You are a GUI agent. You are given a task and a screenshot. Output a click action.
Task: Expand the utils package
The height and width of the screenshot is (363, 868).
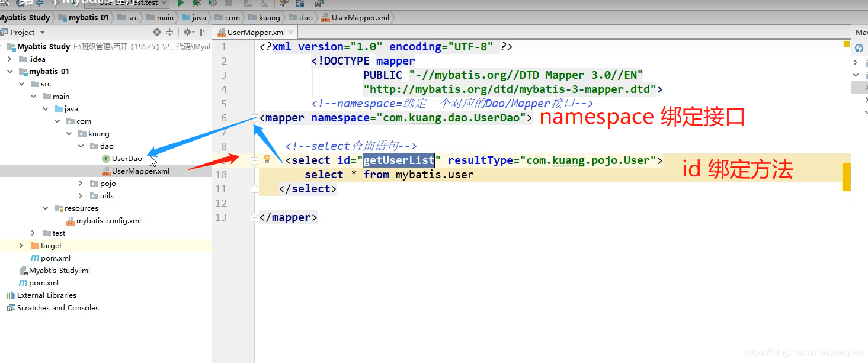[x=81, y=195]
